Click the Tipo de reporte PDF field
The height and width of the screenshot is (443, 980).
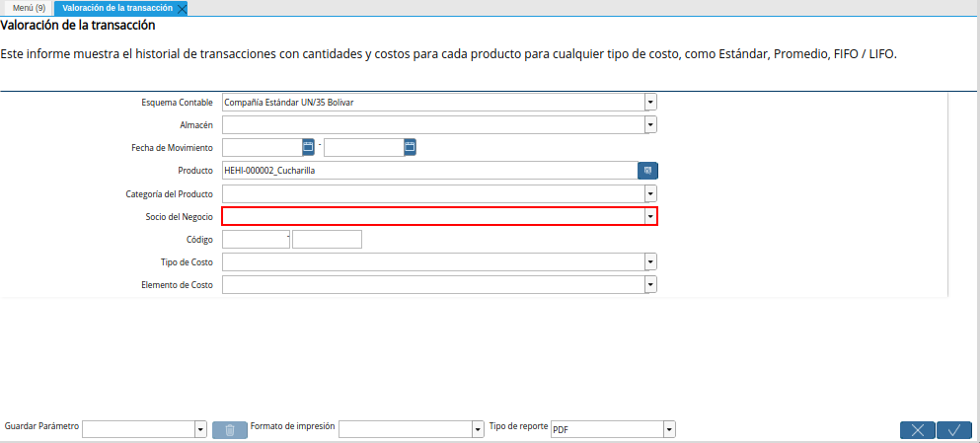607,429
